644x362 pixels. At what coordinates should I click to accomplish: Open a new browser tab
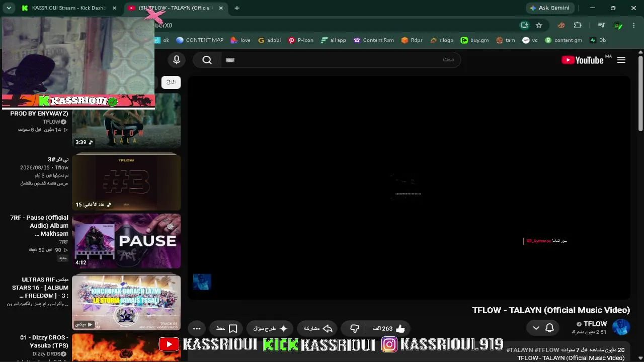(236, 8)
